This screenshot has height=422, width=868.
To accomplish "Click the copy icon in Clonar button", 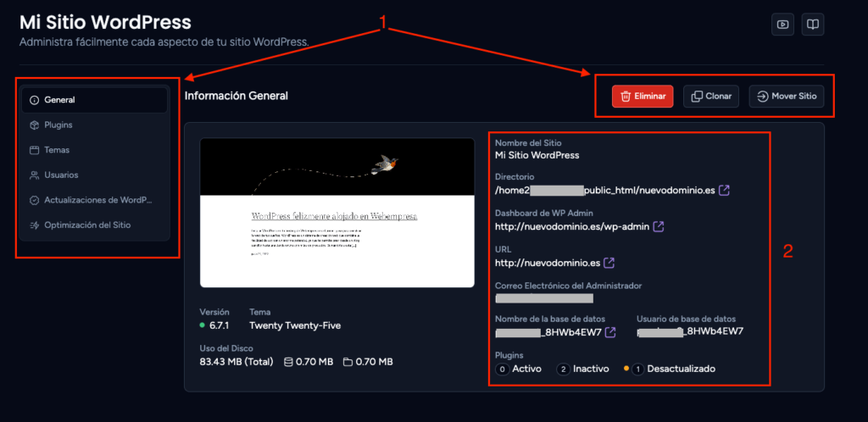I will pos(697,97).
